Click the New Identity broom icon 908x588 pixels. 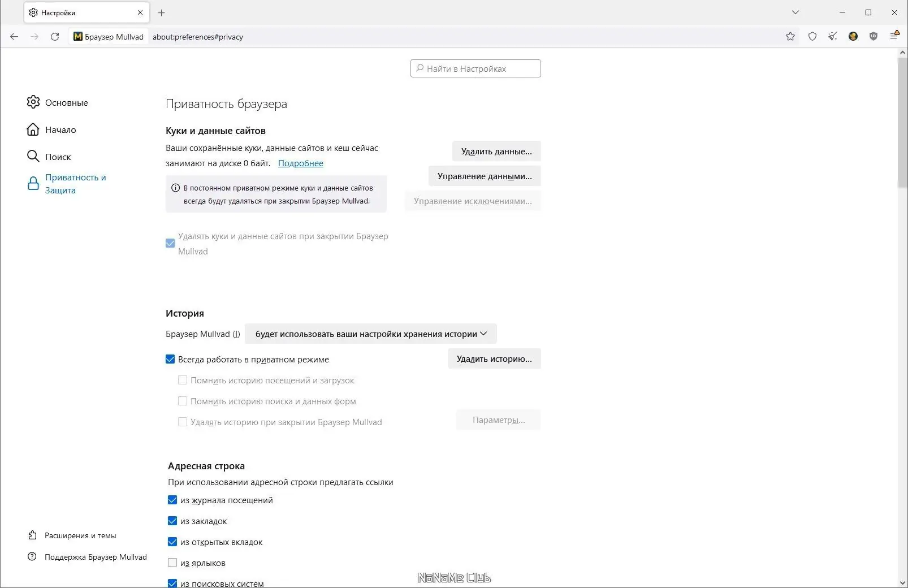833,37
